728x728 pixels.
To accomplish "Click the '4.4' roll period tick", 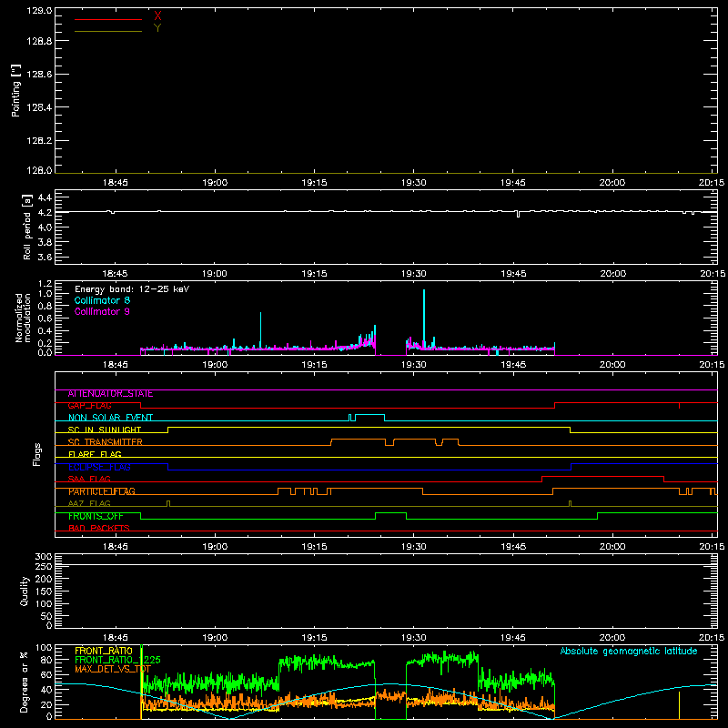I will click(x=45, y=197).
